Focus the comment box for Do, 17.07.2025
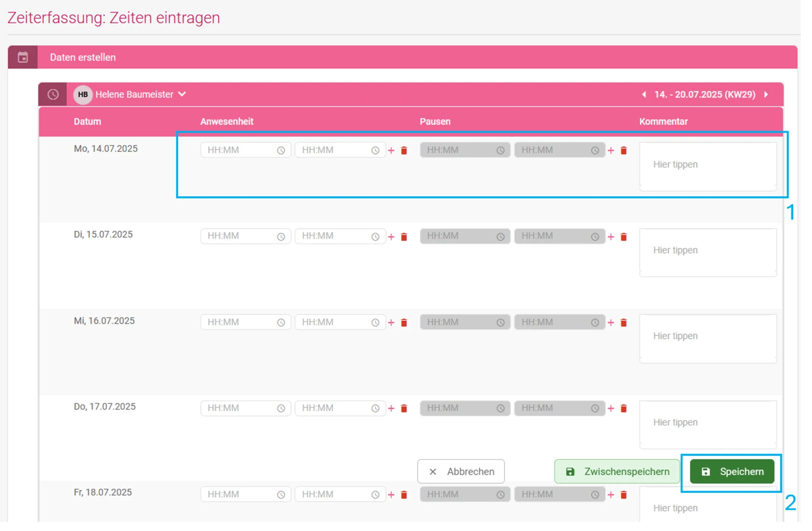Image resolution: width=812 pixels, height=531 pixels. point(708,424)
